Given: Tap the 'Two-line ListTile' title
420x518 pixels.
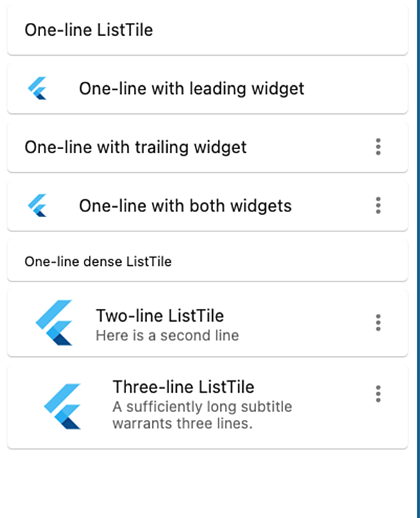Looking at the screenshot, I should click(x=160, y=315).
